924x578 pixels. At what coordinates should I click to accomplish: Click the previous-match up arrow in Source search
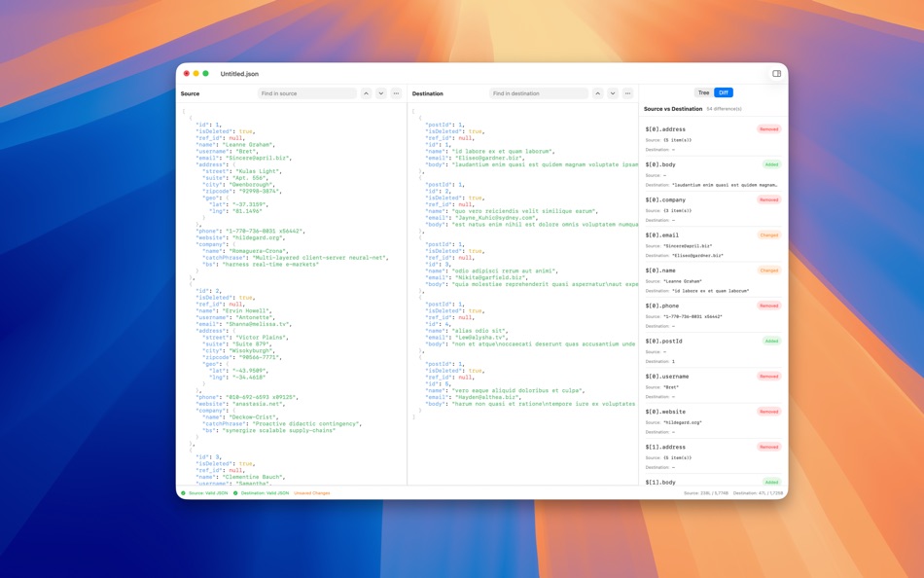(x=367, y=93)
